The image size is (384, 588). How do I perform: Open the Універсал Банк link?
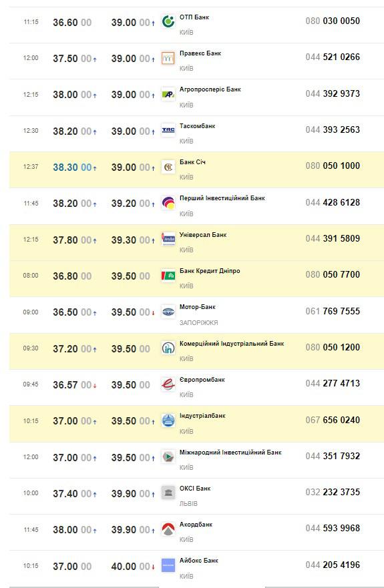coord(203,235)
